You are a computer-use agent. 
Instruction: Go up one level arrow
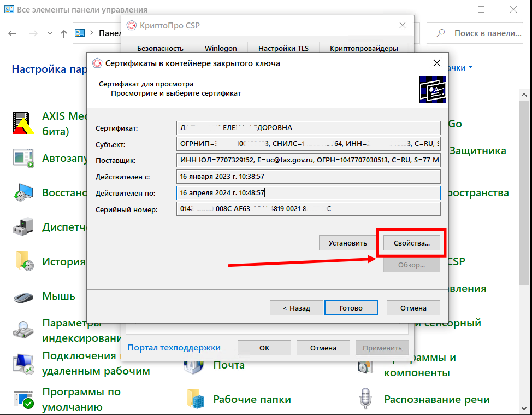[x=64, y=33]
